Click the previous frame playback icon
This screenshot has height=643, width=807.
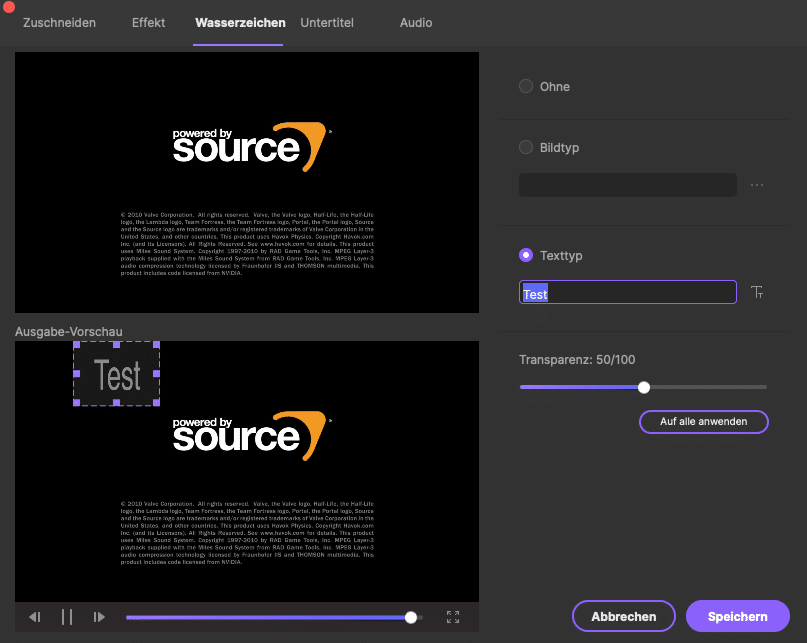[35, 617]
